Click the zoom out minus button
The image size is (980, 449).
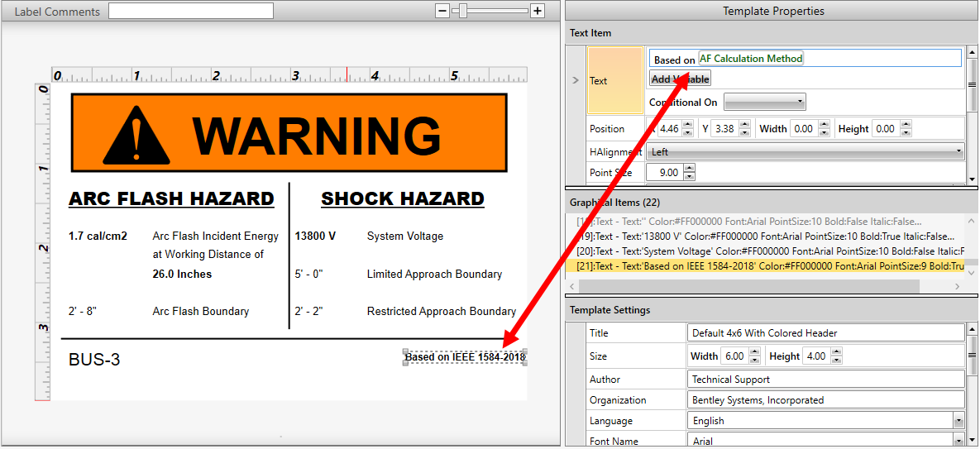442,11
